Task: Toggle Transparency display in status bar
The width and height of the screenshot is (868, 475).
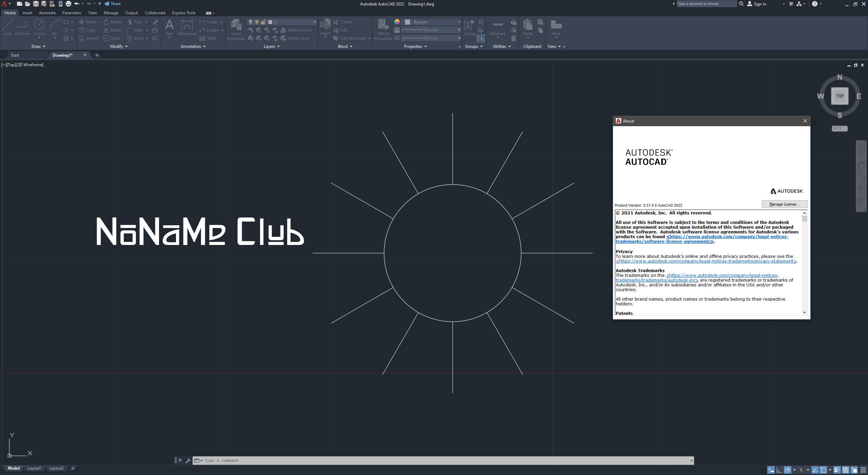Action: click(x=846, y=470)
